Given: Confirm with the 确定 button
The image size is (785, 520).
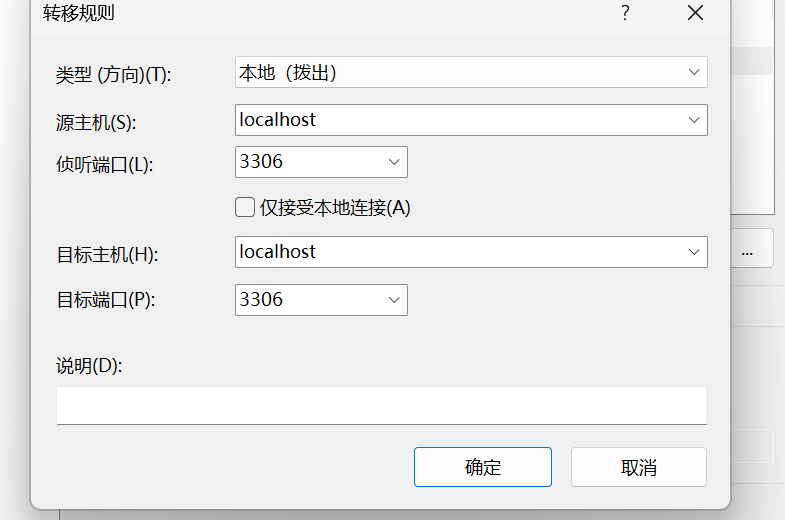Looking at the screenshot, I should (483, 467).
